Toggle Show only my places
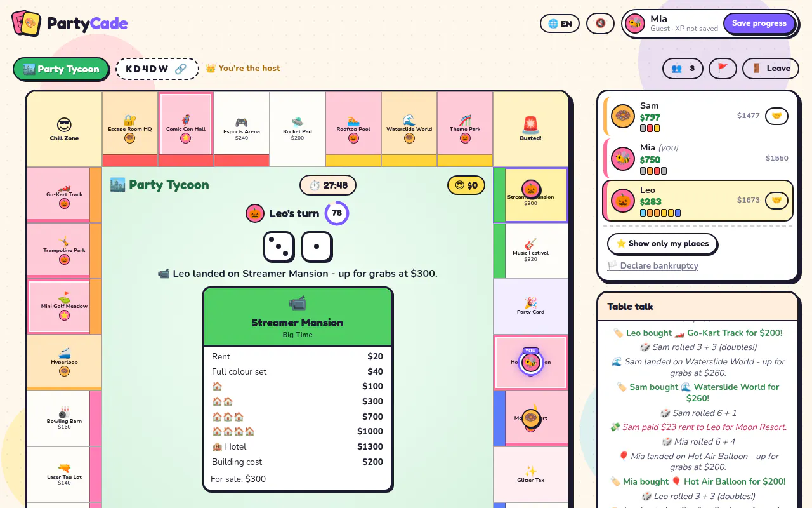The height and width of the screenshot is (508, 812). (x=662, y=244)
